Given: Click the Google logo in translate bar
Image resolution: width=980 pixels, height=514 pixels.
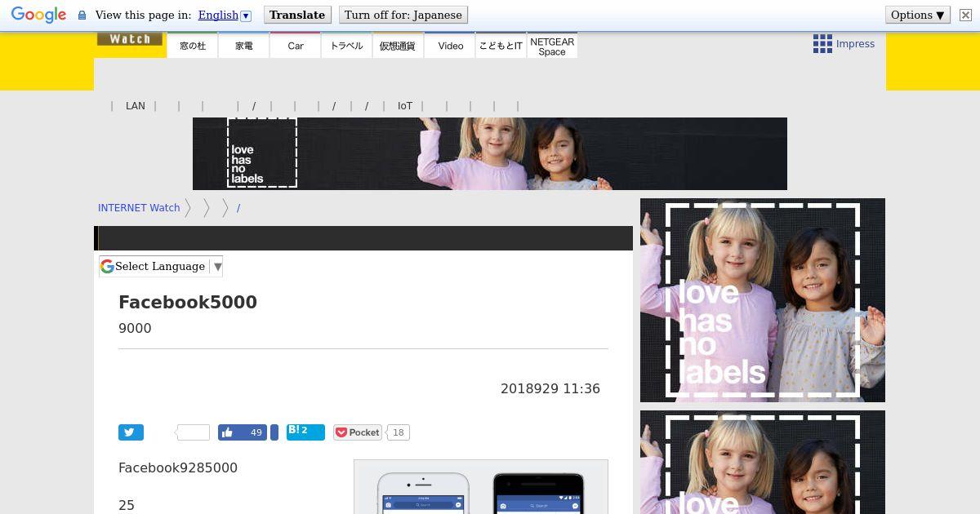Looking at the screenshot, I should (38, 15).
